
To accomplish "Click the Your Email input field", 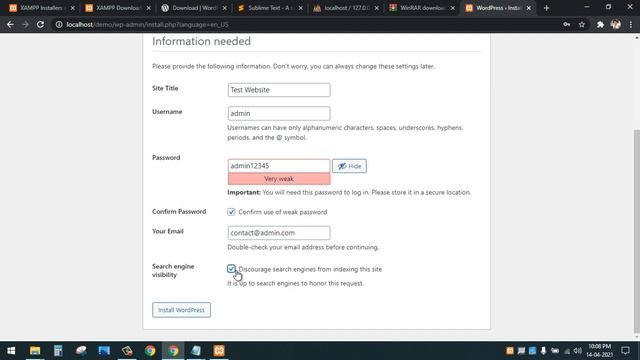I will point(279,233).
